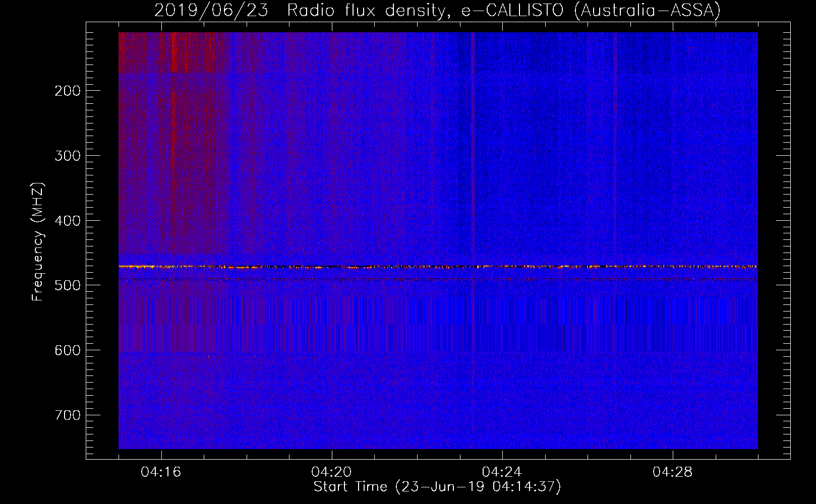Viewport: 816px width, 504px height.
Task: Click the 500 frequency tick label
Action: [68, 285]
